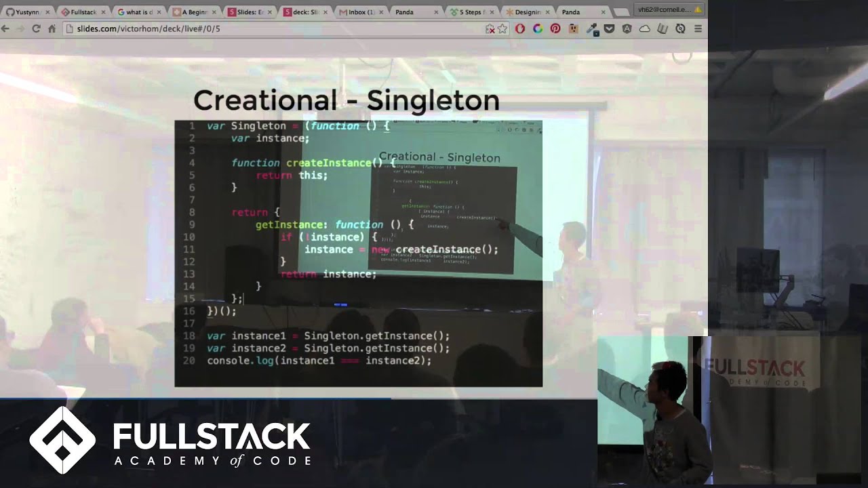Click 'instance = new createInstance();' on line 11
Viewport: 868px width, 488px height.
pos(401,249)
